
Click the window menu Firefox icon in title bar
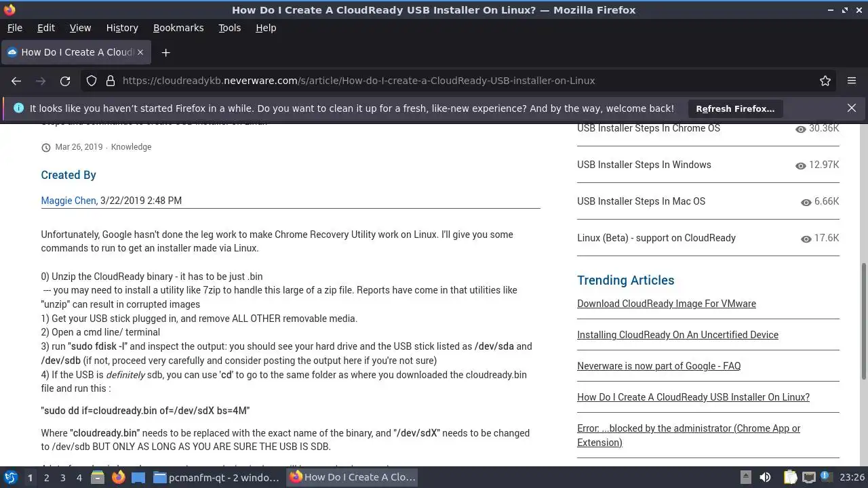(9, 9)
